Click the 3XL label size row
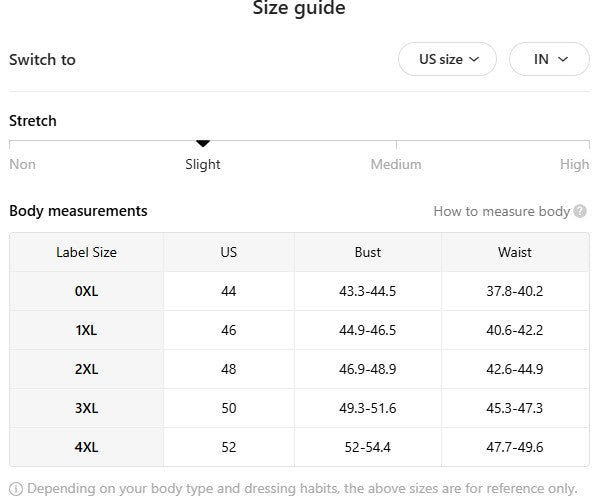Screen dimensions: 606x499 point(86,408)
